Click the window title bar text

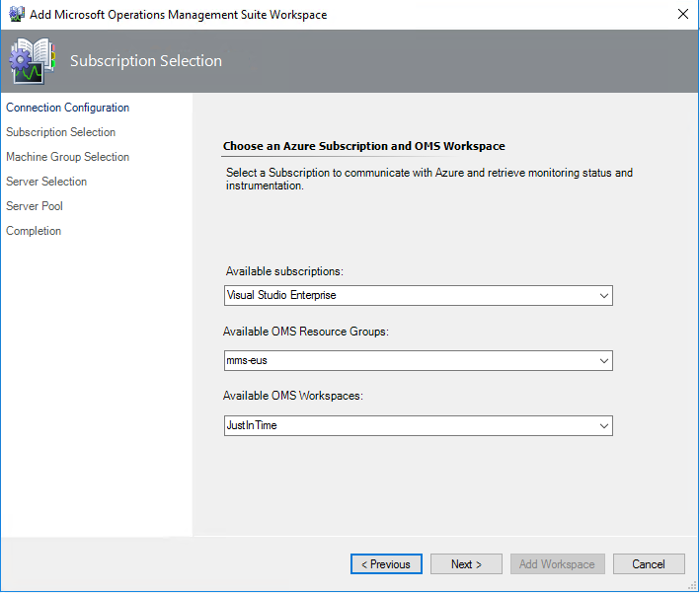tap(181, 15)
